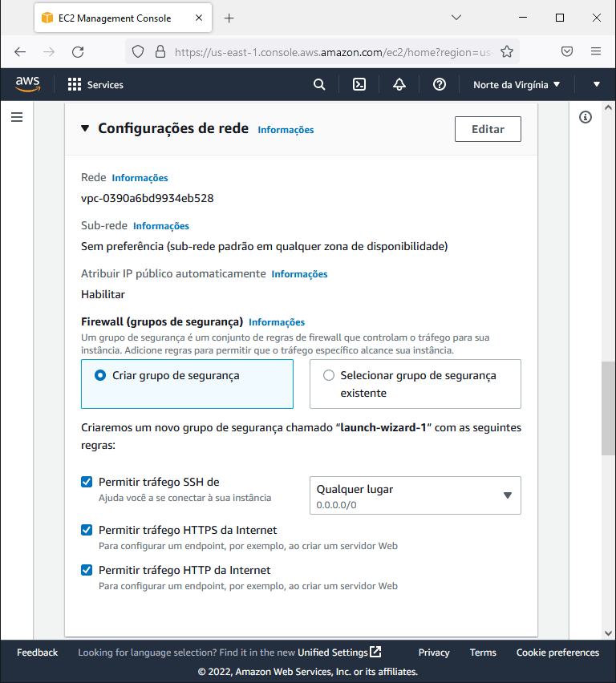Viewport: 616px width, 683px height.
Task: Collapse the Configurações de rede section
Action: [85, 128]
